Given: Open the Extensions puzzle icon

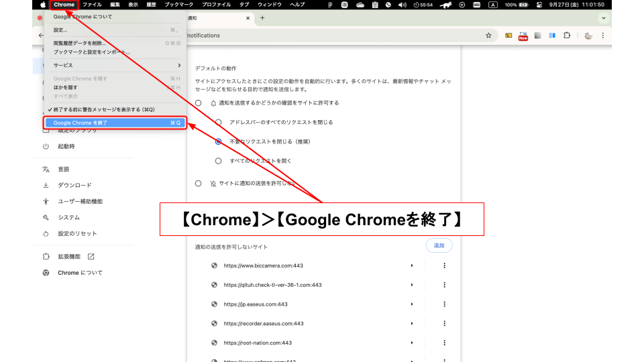Looking at the screenshot, I should [567, 36].
